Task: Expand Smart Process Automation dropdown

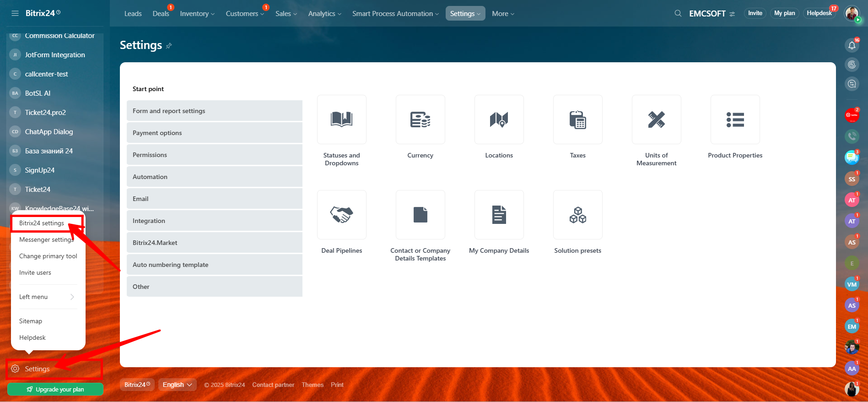Action: pyautogui.click(x=395, y=14)
